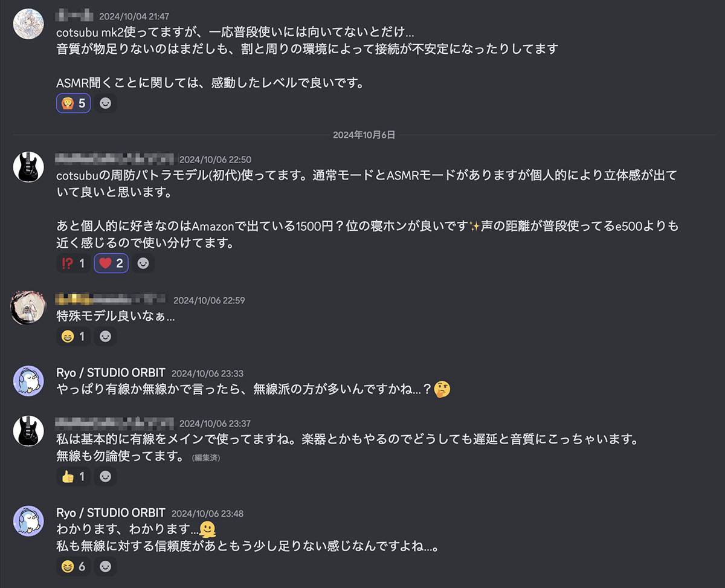Toggle the reaction with count 5
This screenshot has height=588, width=725.
point(74,103)
